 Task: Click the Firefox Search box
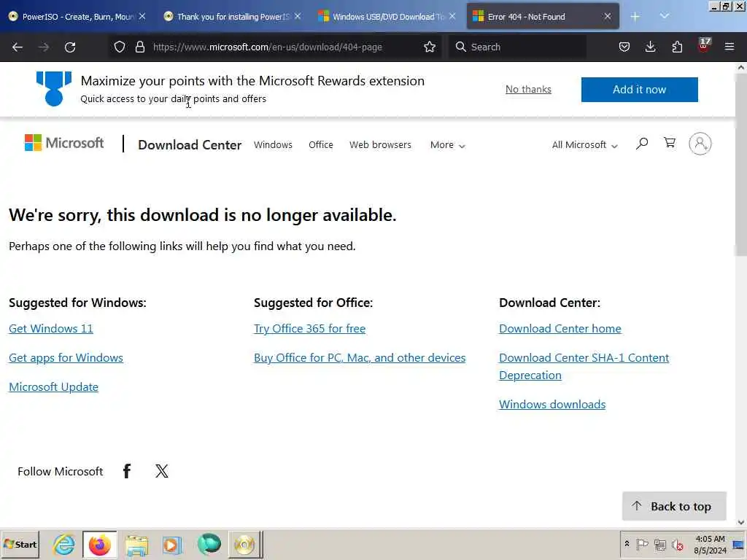point(517,47)
